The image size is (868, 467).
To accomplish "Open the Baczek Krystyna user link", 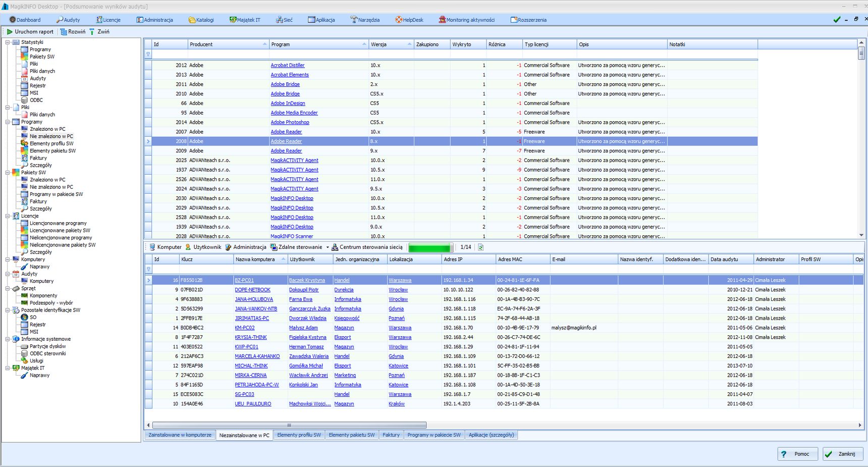I will click(x=307, y=280).
